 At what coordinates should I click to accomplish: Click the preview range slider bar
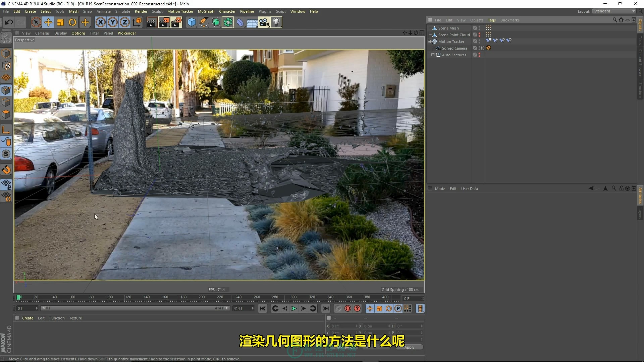point(135,308)
